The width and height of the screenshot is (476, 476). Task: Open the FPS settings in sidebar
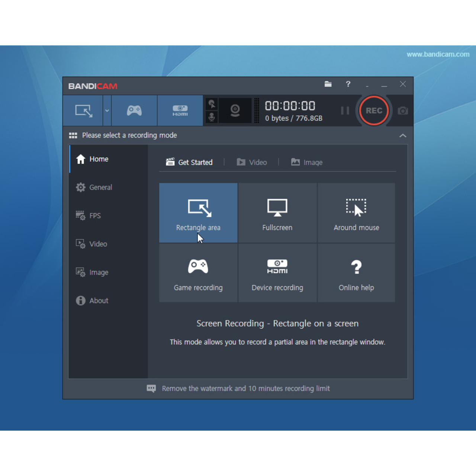pos(95,216)
